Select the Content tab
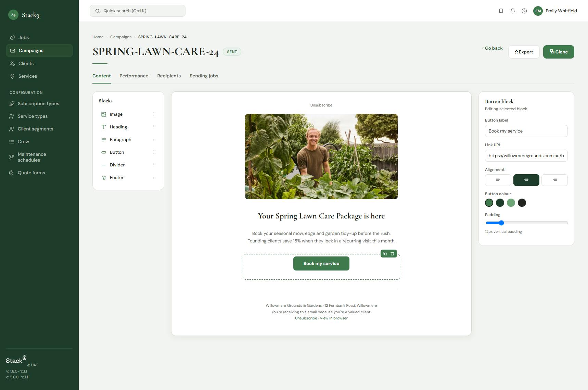 (x=102, y=76)
